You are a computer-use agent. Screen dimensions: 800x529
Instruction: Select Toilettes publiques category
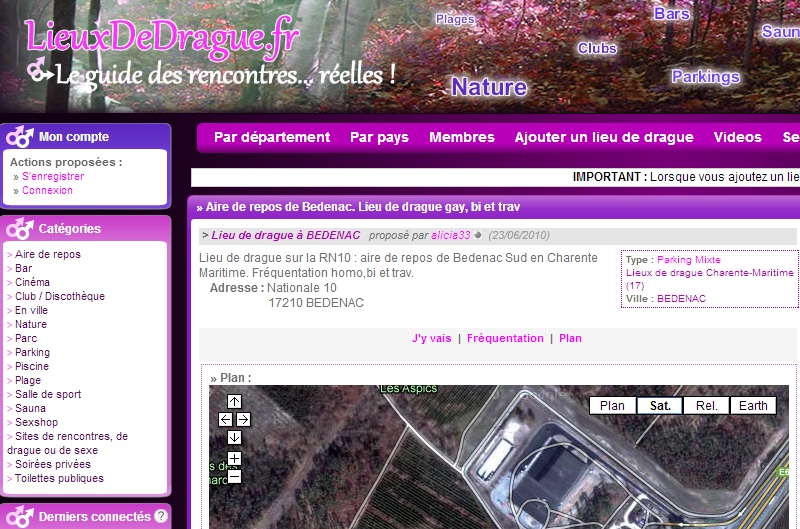click(x=59, y=478)
